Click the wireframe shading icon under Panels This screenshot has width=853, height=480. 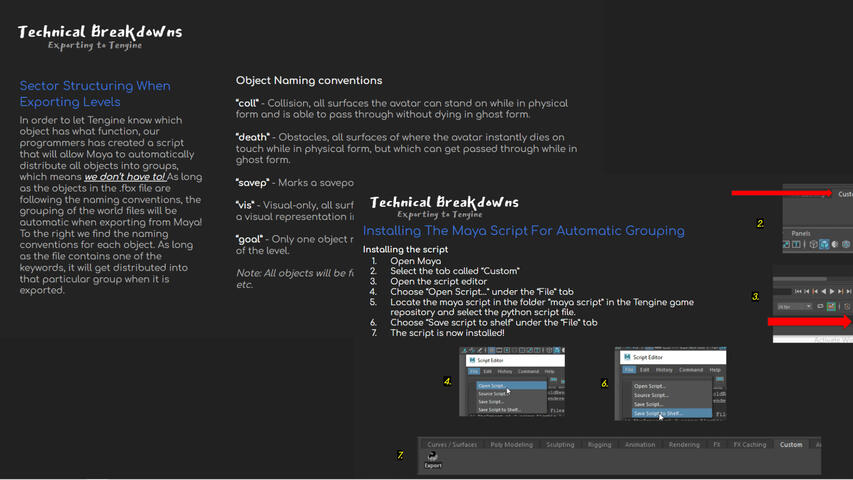point(813,244)
